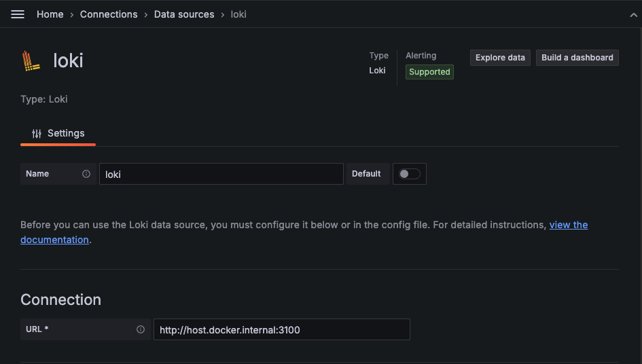Open Data sources breadcrumb
The height and width of the screenshot is (364, 642).
tap(184, 14)
